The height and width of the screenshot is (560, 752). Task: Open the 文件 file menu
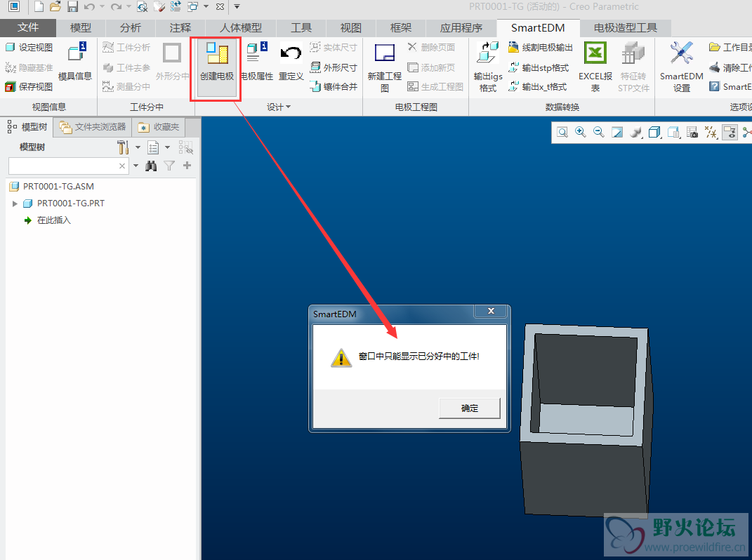coord(28,28)
